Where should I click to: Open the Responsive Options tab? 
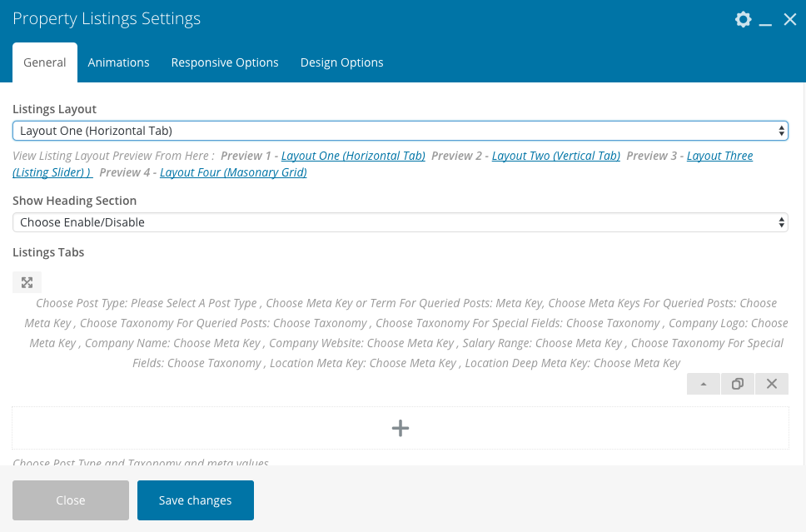pyautogui.click(x=225, y=62)
